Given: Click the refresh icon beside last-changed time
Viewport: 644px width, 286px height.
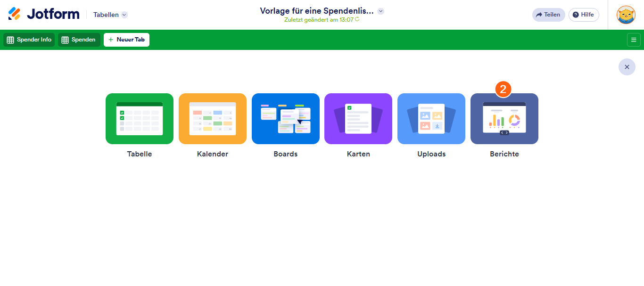Looking at the screenshot, I should pos(357,20).
